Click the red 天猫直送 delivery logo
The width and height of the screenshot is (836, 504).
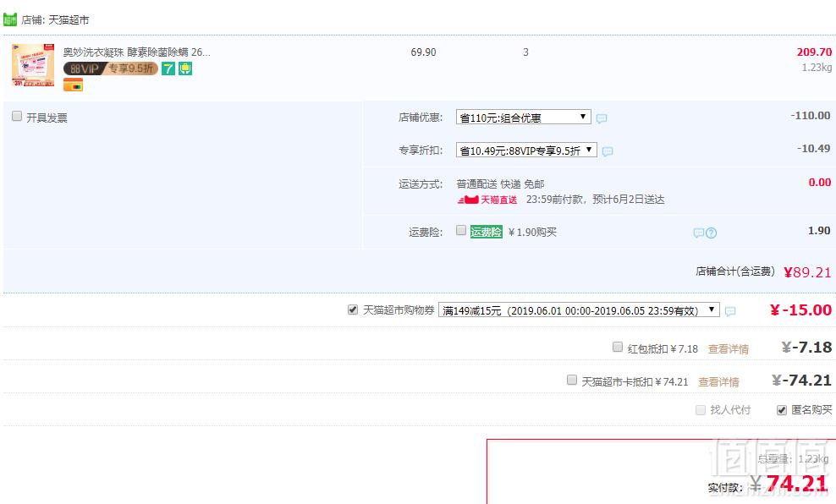487,200
